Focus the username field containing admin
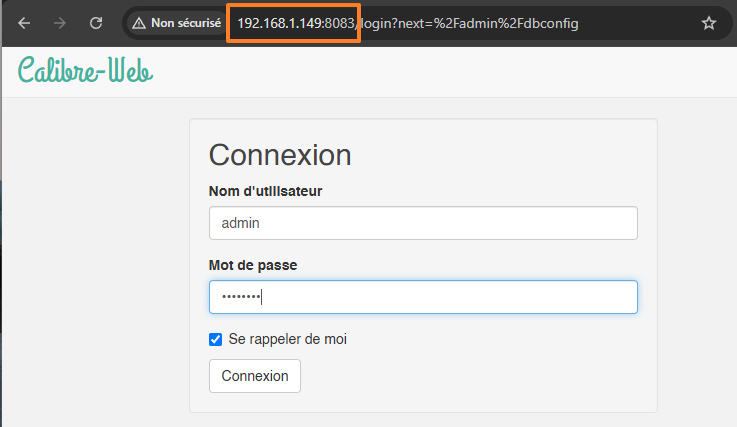The width and height of the screenshot is (737, 427). 423,223
